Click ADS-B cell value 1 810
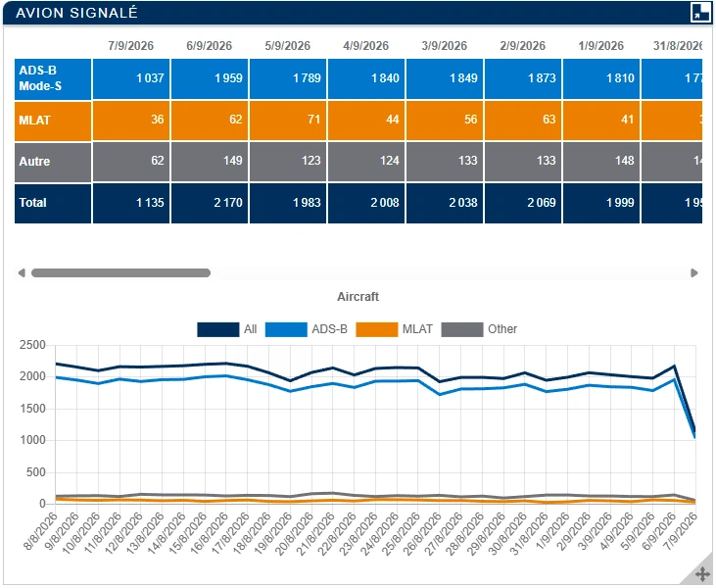Viewport: 716px width, 588px height. point(601,78)
